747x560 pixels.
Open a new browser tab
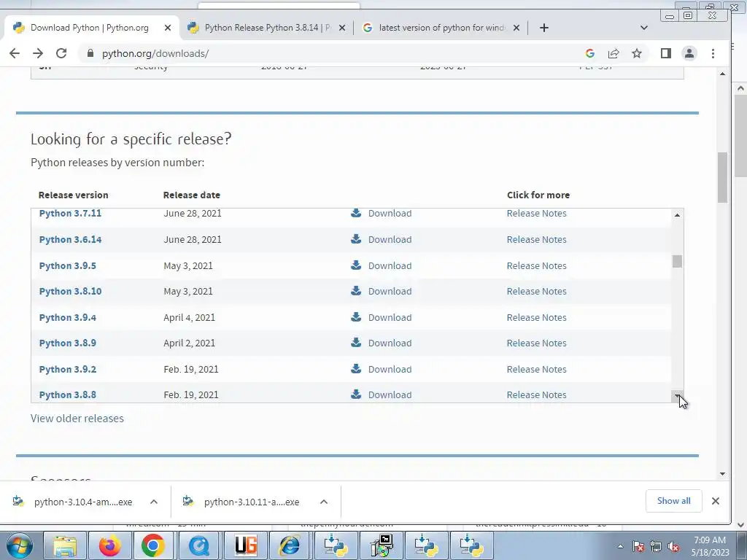click(x=544, y=28)
